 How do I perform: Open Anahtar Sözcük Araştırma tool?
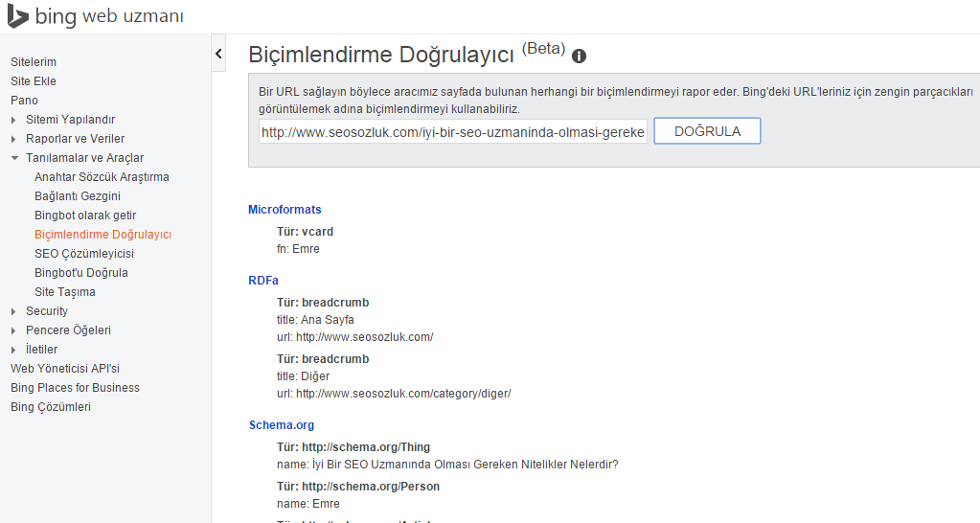pyautogui.click(x=102, y=177)
